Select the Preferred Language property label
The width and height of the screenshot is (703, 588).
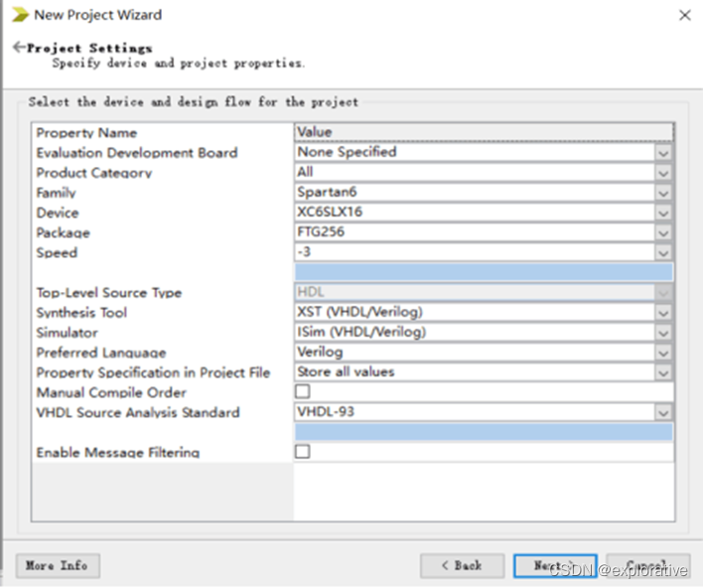pos(101,353)
